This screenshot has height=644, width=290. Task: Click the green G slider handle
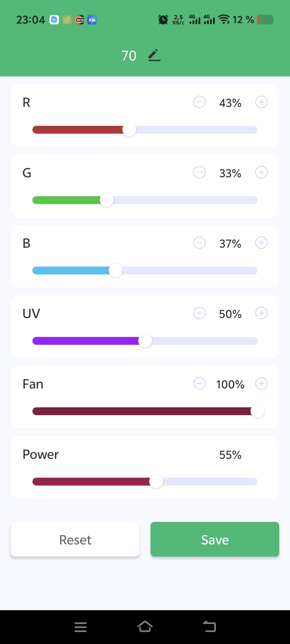tap(107, 200)
